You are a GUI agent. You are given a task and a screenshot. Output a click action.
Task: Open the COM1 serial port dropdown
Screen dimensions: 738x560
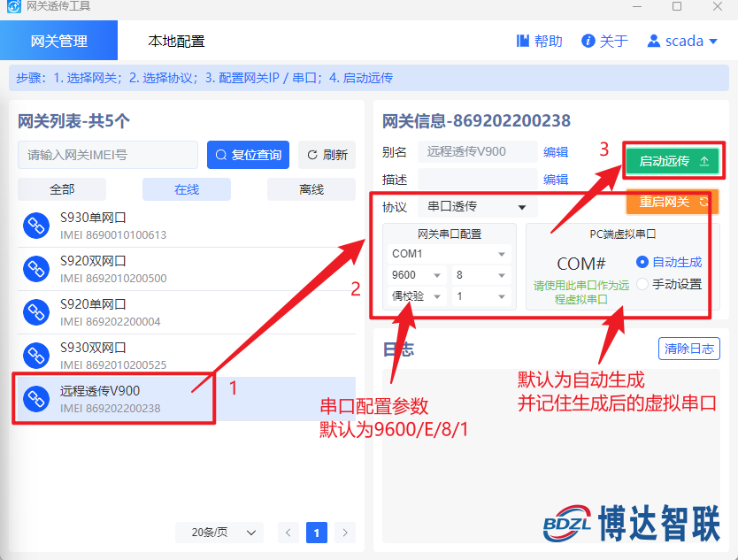[x=449, y=254]
